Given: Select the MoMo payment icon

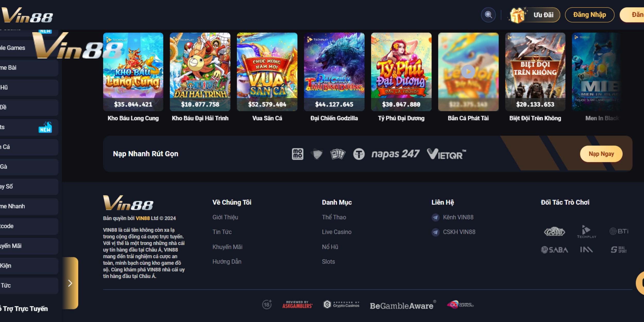Looking at the screenshot, I should coord(298,154).
